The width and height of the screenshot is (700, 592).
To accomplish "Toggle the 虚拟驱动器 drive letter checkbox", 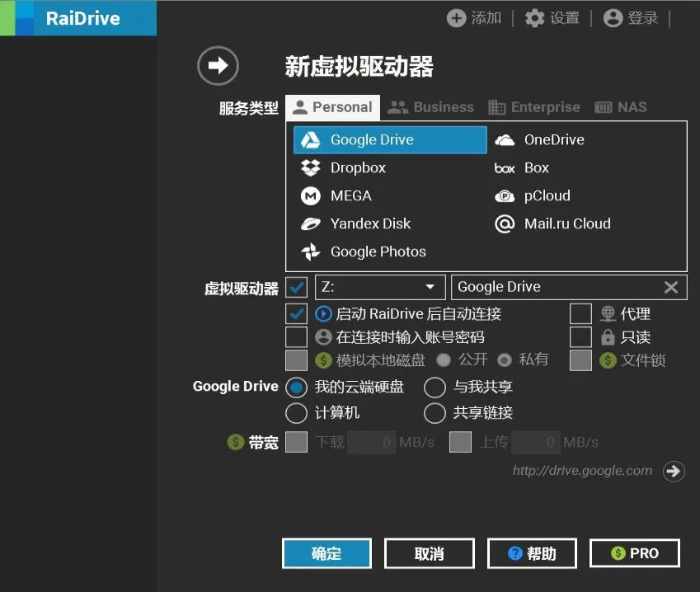I will coord(297,287).
